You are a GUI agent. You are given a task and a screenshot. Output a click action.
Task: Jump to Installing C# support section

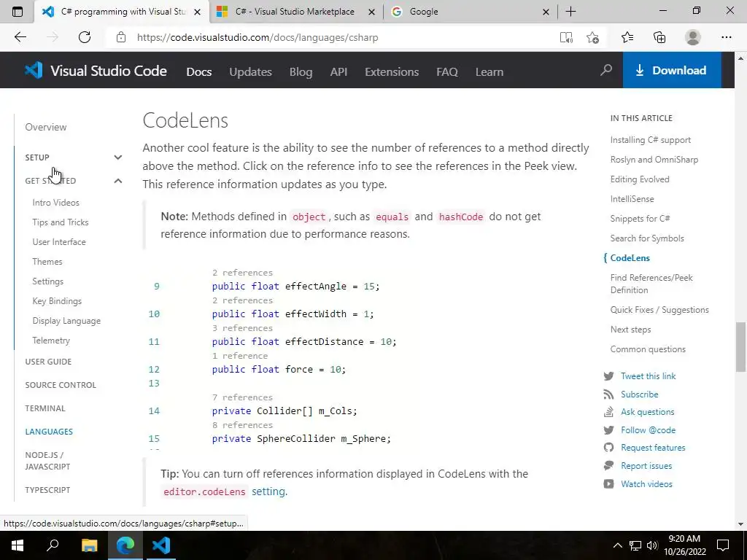coord(650,140)
